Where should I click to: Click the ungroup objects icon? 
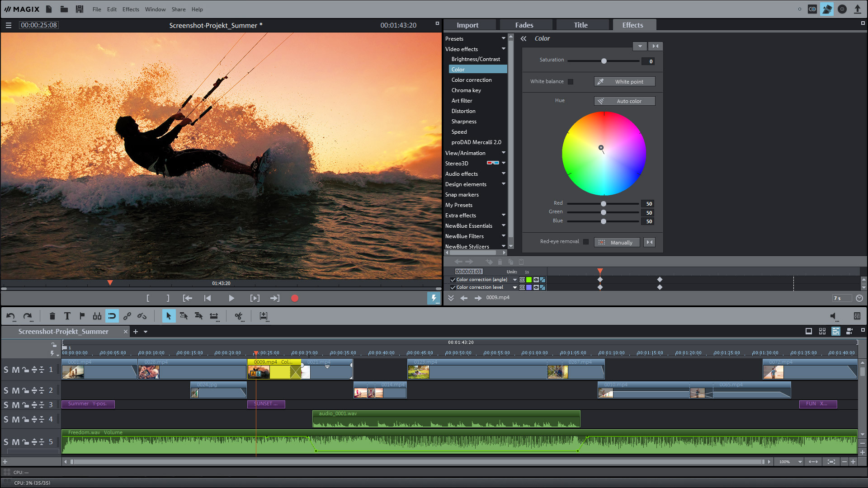[142, 316]
